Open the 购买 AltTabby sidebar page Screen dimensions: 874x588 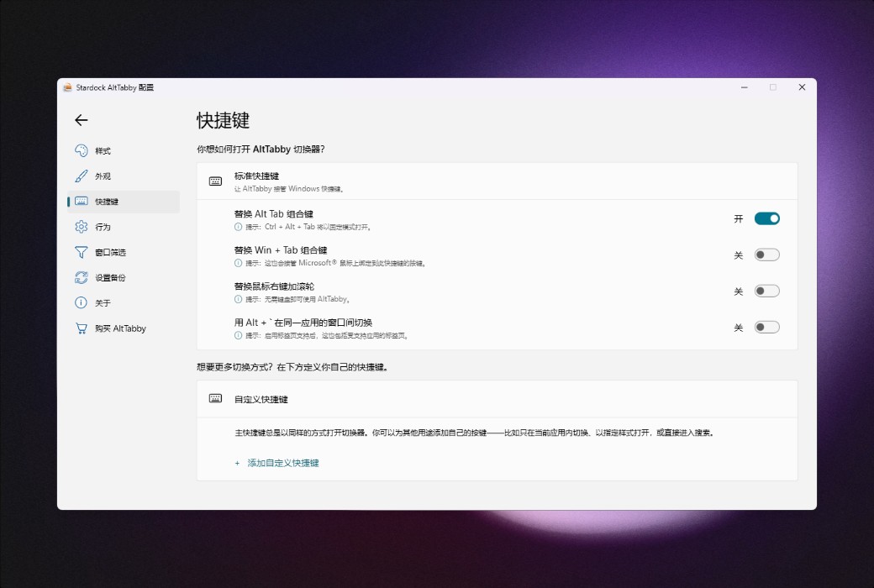point(124,328)
